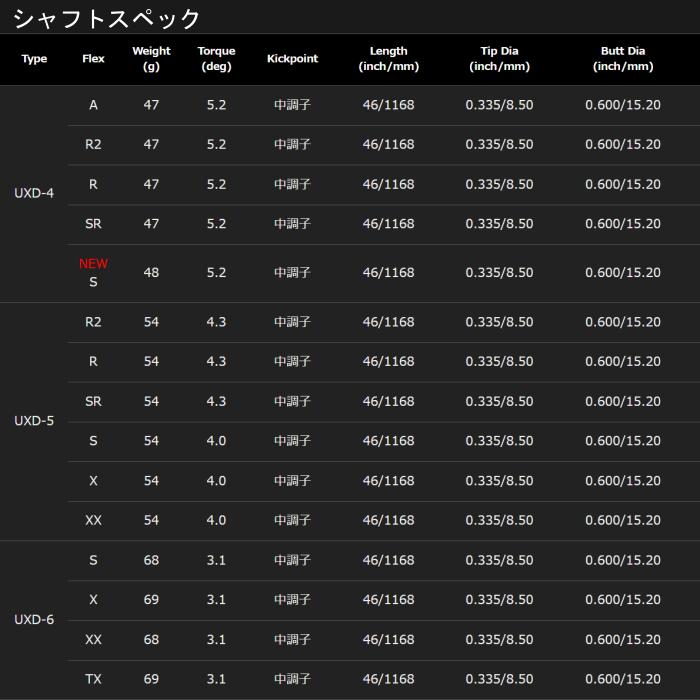
Task: Click the Length (inch/mm) column header
Action: pyautogui.click(x=388, y=58)
